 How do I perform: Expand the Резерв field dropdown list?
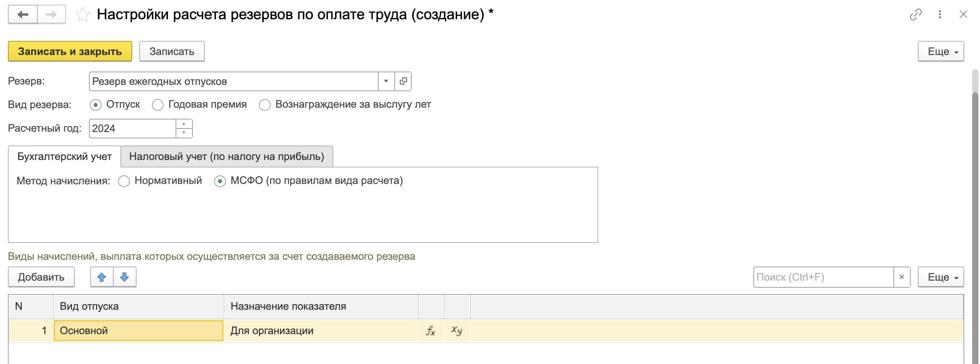click(x=386, y=81)
